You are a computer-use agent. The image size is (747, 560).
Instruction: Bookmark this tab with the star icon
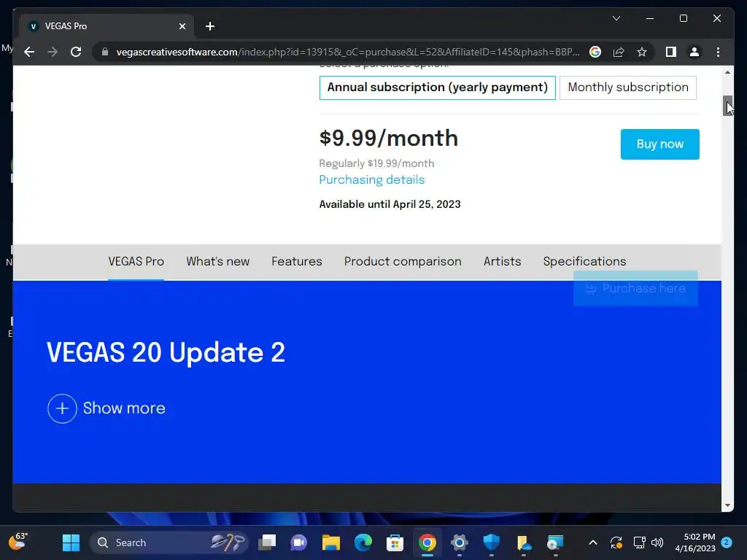[642, 52]
